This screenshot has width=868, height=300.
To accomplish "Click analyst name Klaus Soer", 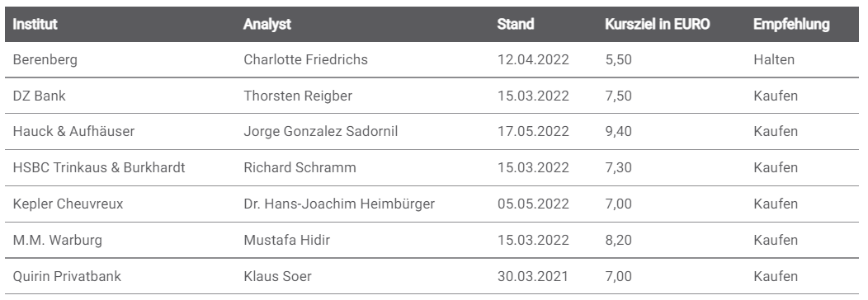I will (x=277, y=276).
